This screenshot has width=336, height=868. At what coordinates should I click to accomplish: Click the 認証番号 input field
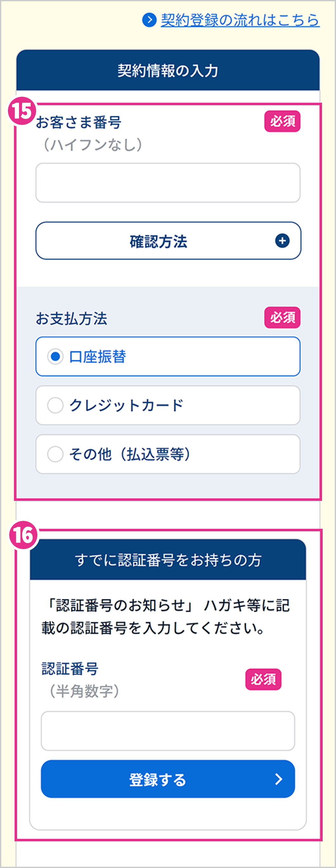point(168,731)
